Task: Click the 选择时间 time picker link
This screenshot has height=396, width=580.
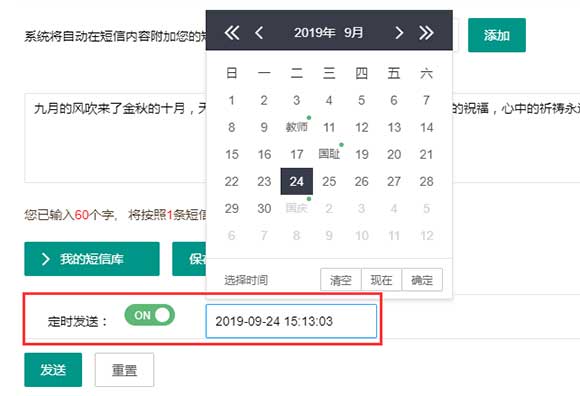Action: (x=246, y=280)
